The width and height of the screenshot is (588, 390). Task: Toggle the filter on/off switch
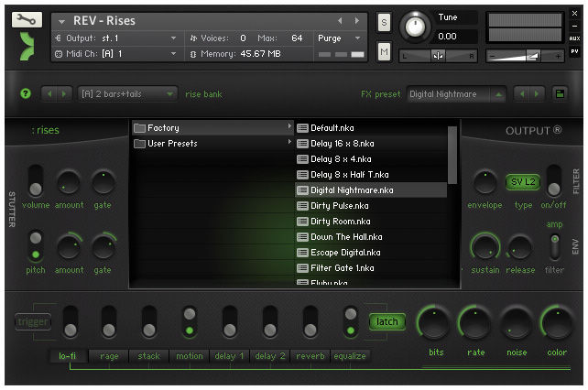554,180
